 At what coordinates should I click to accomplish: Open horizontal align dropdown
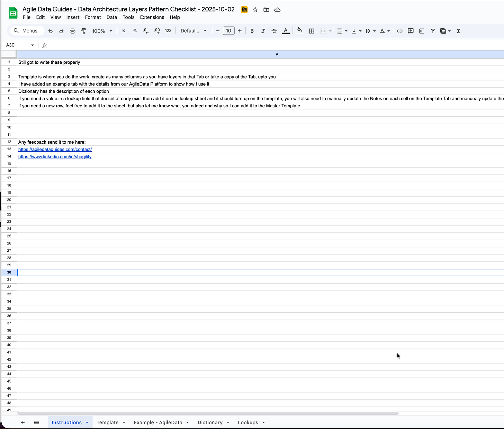(342, 31)
